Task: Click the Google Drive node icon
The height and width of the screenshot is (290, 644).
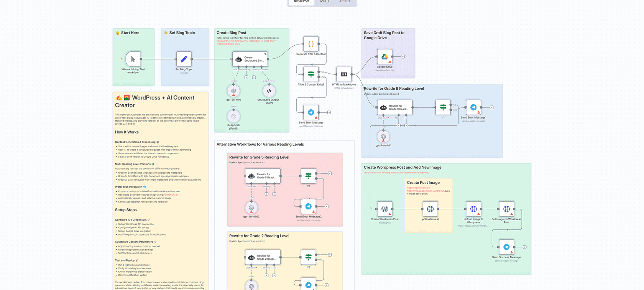Action: point(384,57)
